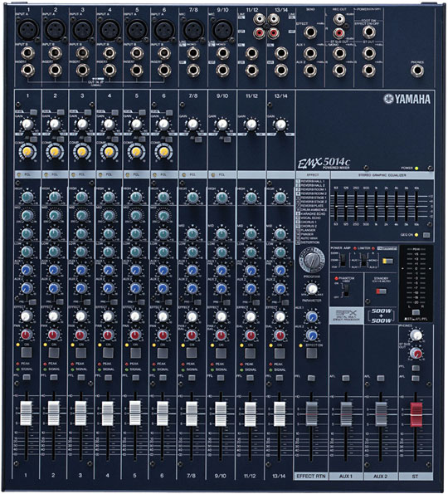Toggle the channel 1 ON button

(x=27, y=353)
